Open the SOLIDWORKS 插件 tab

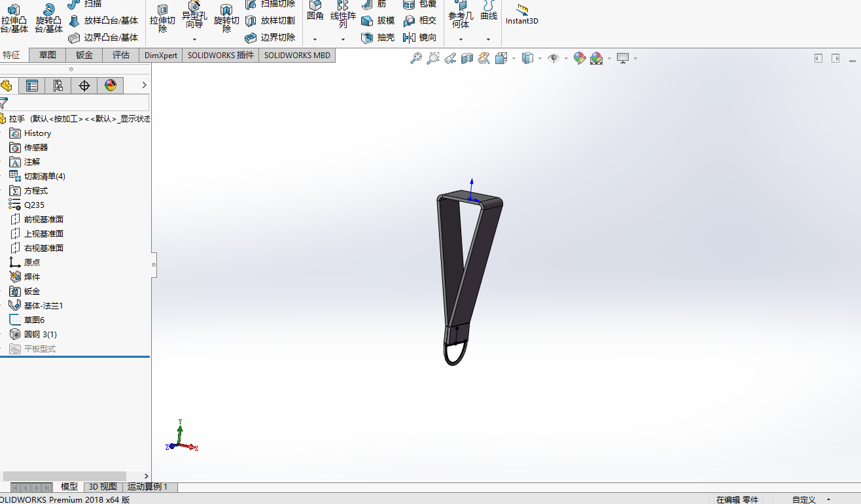click(220, 55)
